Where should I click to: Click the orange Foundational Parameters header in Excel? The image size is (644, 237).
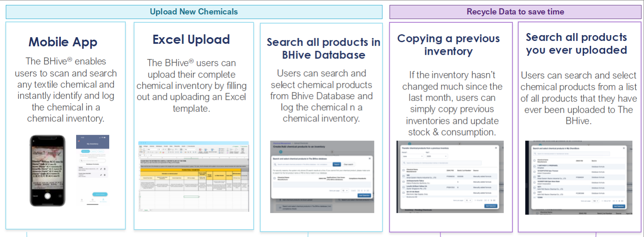(x=191, y=170)
